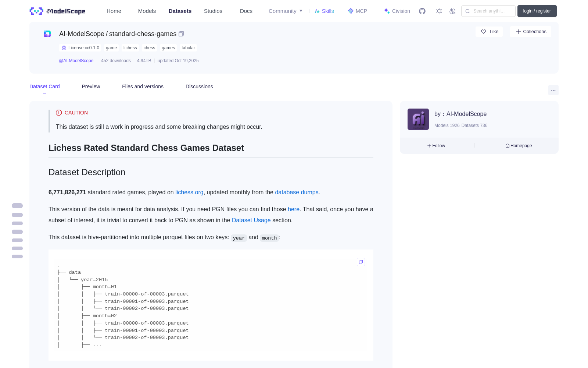The width and height of the screenshot is (588, 368).
Task: Click the search magnifier icon
Action: coord(467,11)
